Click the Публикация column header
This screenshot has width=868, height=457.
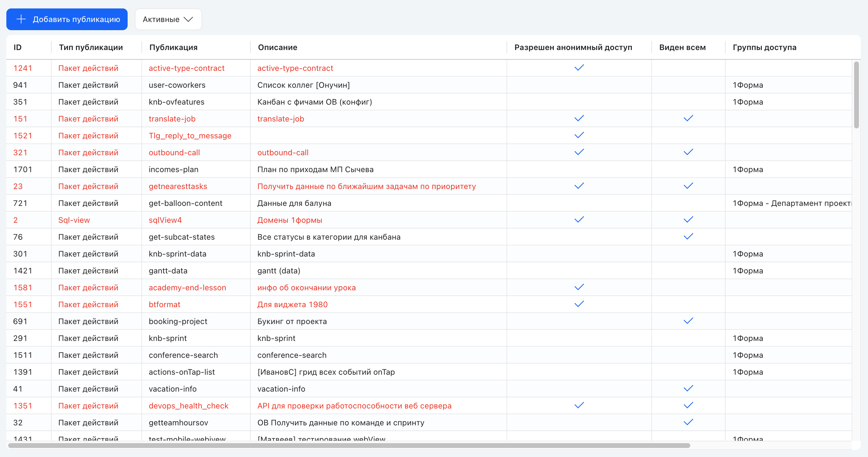[173, 48]
